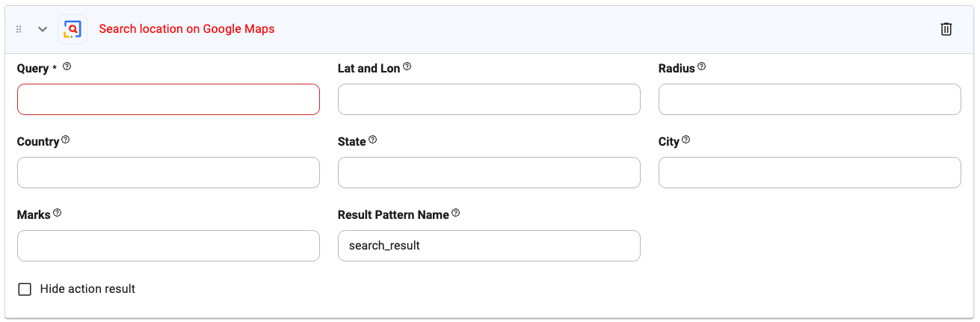The height and width of the screenshot is (322, 980).
Task: Click the Lat and Lon help icon
Action: (407, 66)
